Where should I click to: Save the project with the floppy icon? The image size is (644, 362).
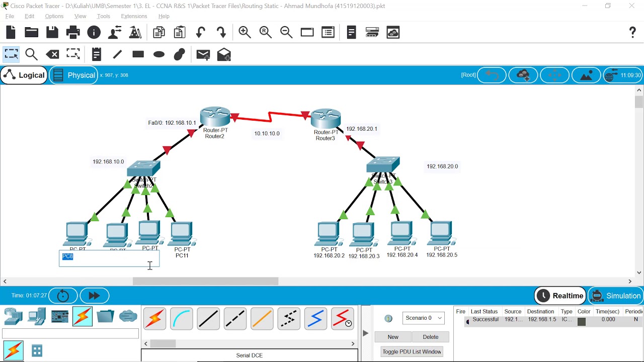point(52,33)
